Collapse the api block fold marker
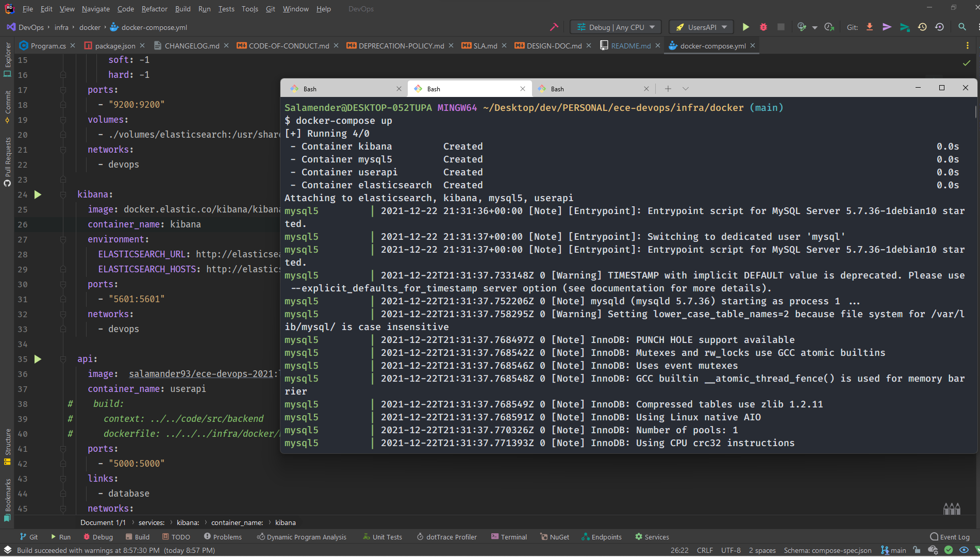 [63, 359]
